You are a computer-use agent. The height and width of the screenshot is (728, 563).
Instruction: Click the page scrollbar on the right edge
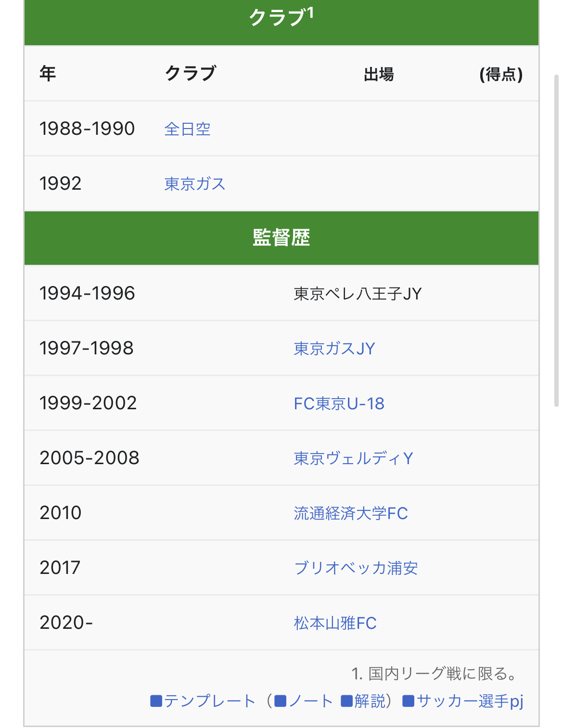[557, 241]
